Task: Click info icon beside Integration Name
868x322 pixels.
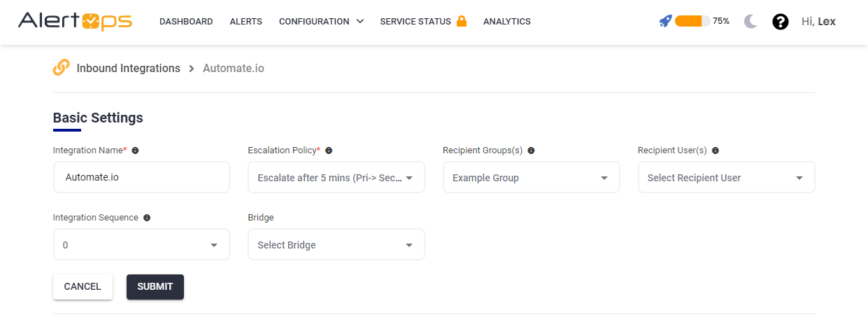Action: pos(135,150)
